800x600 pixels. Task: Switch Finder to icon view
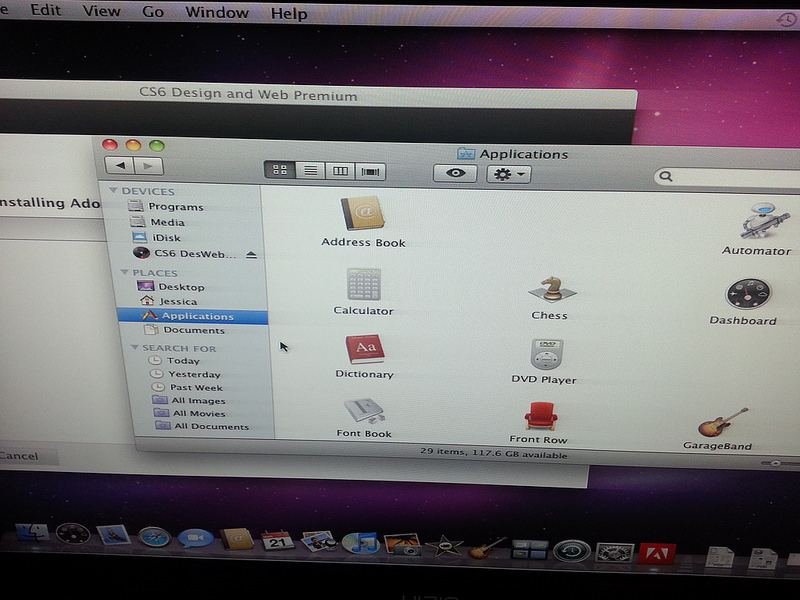click(280, 169)
